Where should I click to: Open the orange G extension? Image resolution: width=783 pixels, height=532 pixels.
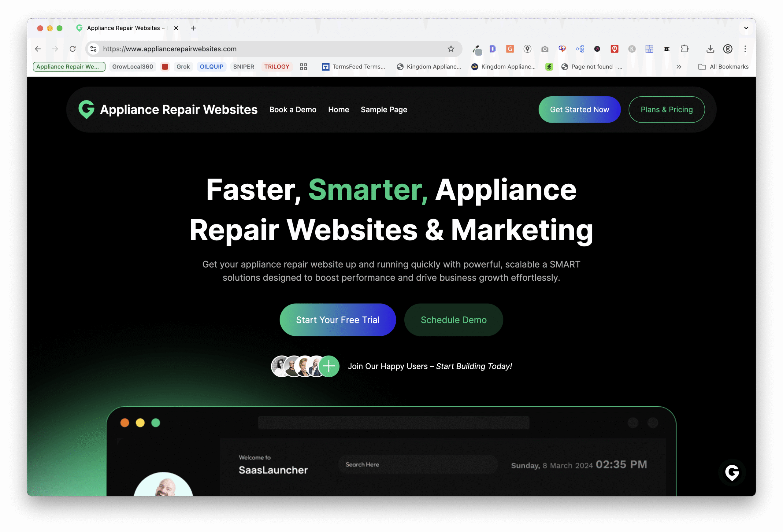click(510, 49)
